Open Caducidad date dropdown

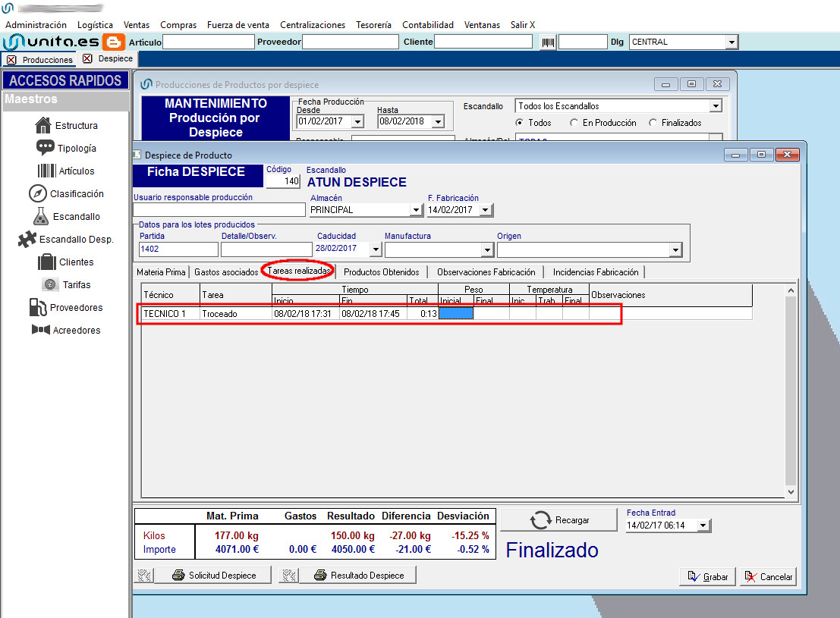[376, 249]
